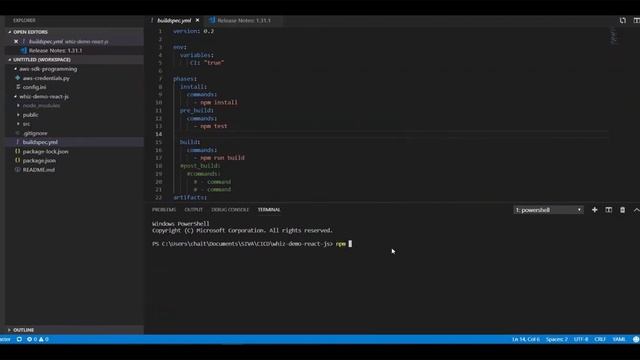Viewport: 640px width, 360px height.
Task: Create a new terminal with plus icon
Action: pos(595,210)
